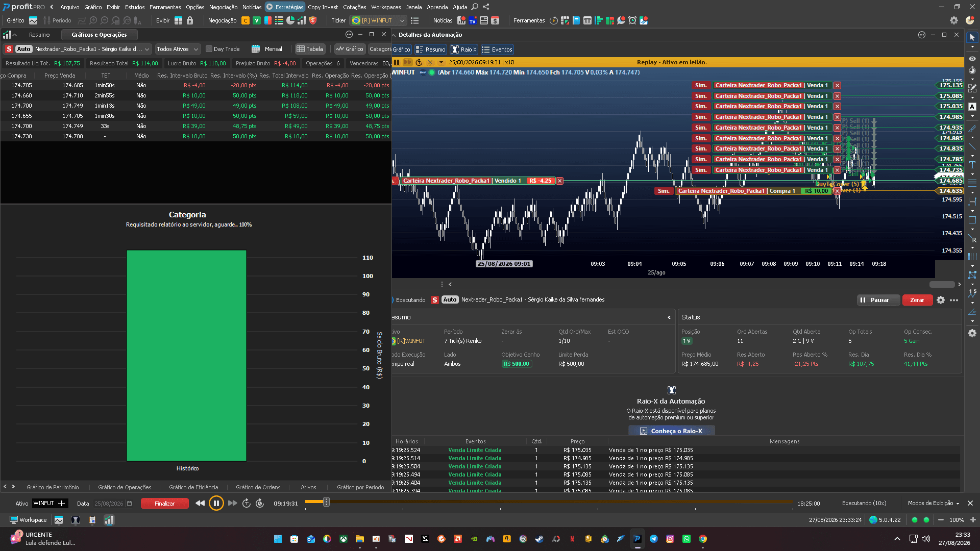980x551 pixels.
Task: Click the red Zerar button
Action: click(917, 300)
